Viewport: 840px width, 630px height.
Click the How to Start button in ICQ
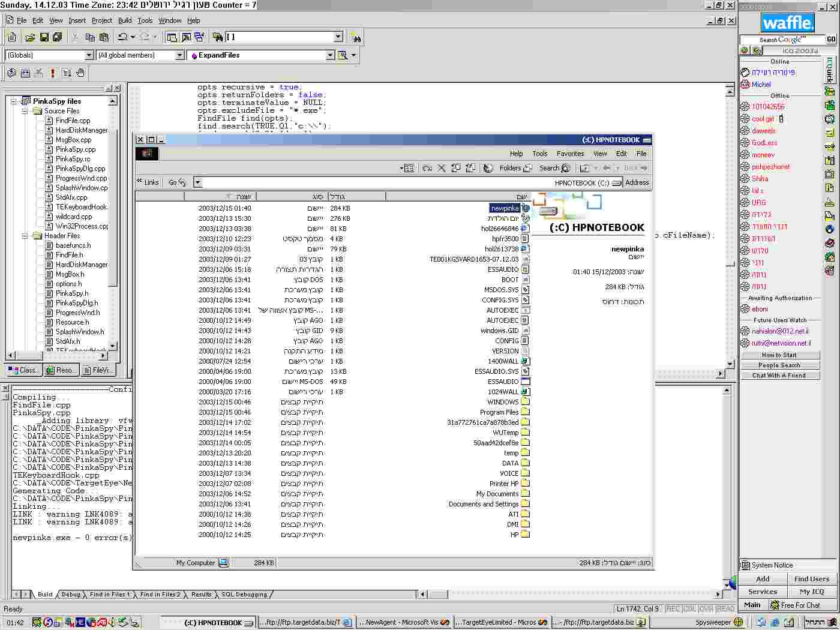[779, 355]
